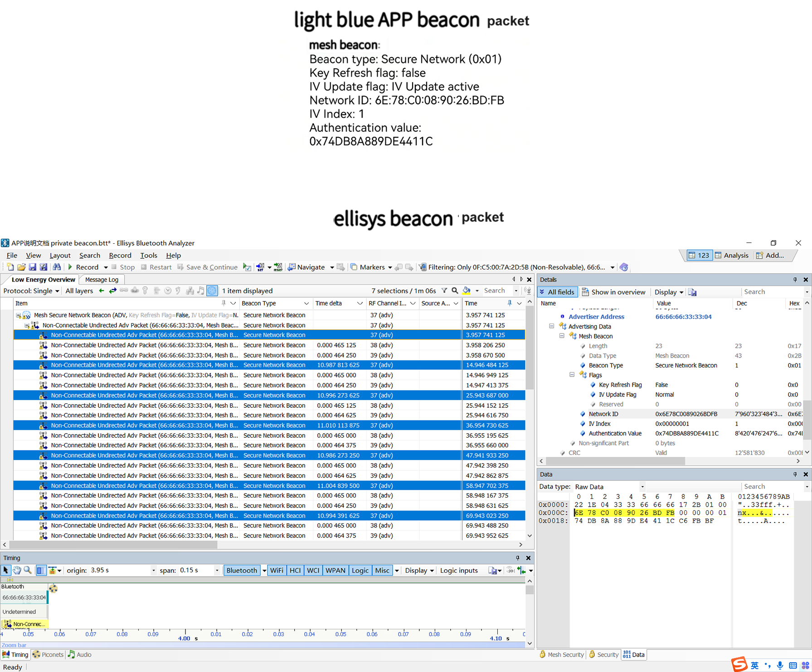Click the Search field in Details panel
812x672 pixels.
pyautogui.click(x=772, y=292)
